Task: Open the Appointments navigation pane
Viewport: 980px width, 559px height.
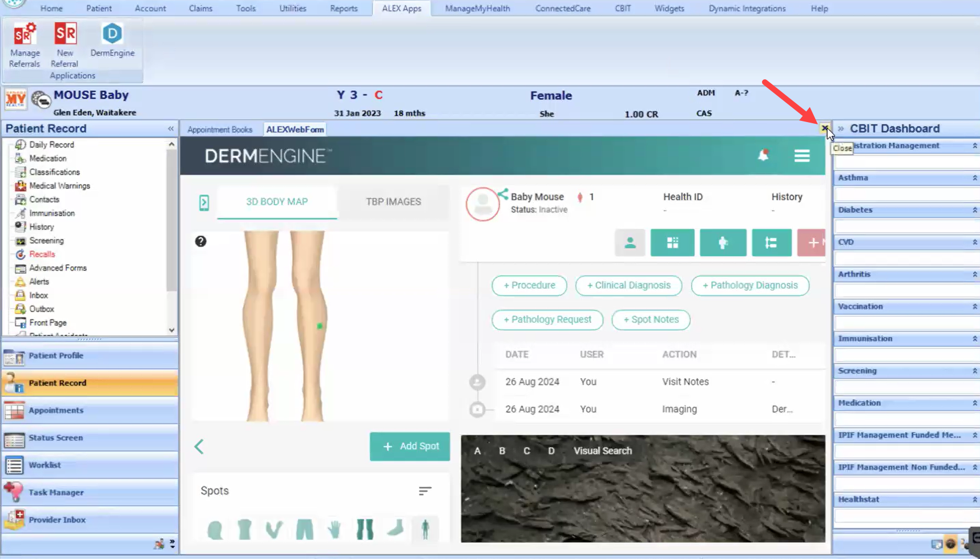Action: tap(90, 411)
